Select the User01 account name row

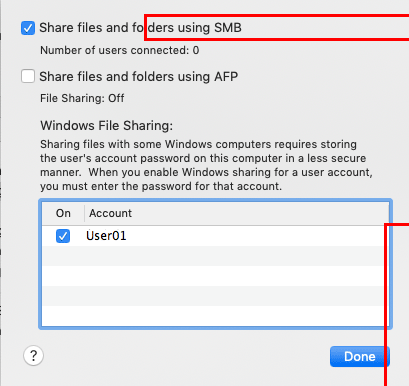[x=216, y=236]
